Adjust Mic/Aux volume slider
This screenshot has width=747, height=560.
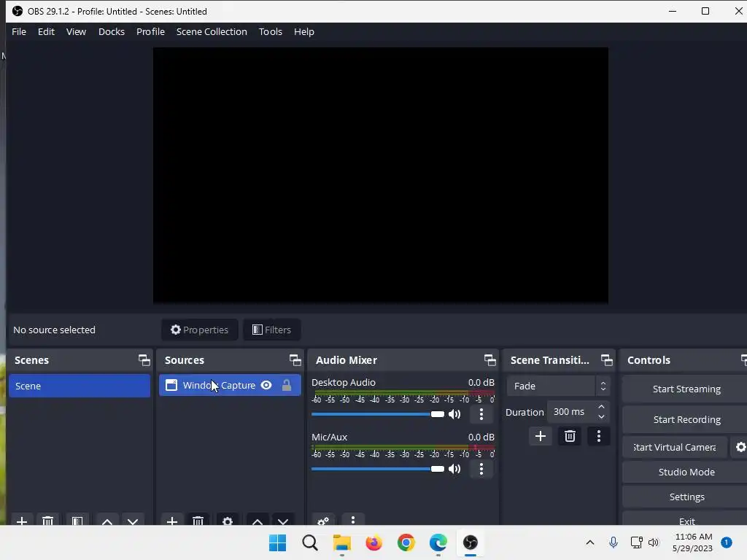coord(378,469)
